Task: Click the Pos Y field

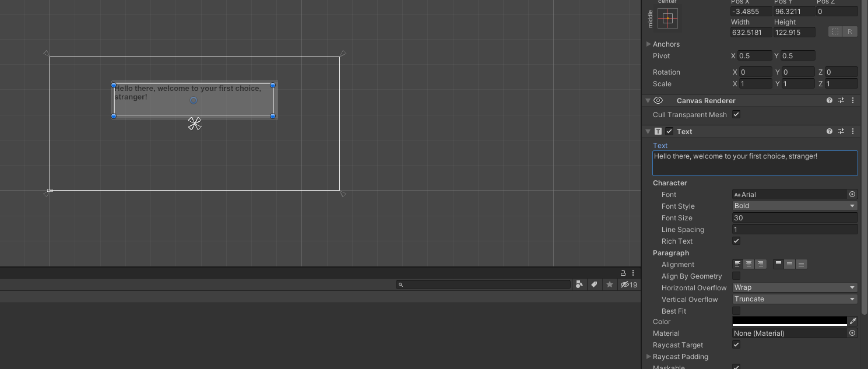Action: pos(794,11)
